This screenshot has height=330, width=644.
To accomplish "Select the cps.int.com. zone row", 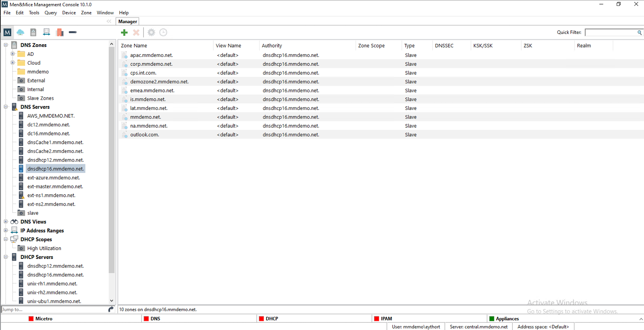I will (381, 73).
